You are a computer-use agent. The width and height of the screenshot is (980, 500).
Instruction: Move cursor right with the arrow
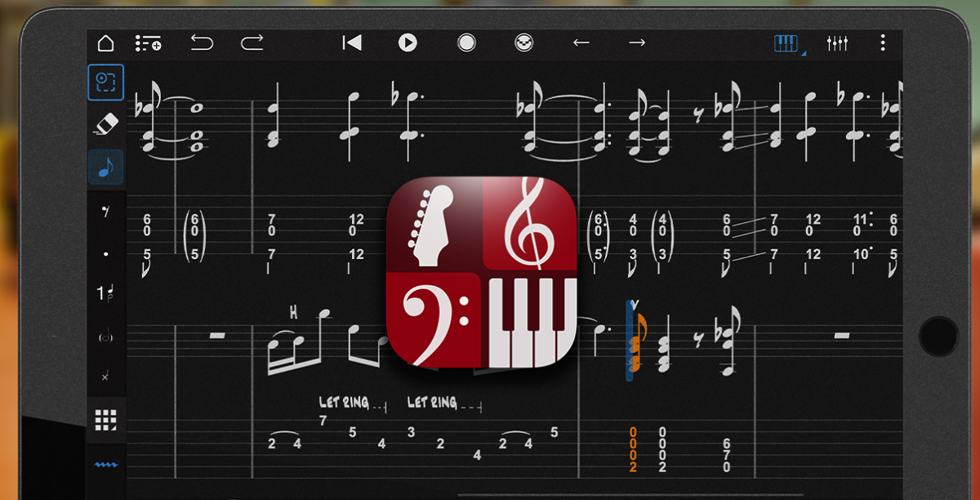[x=637, y=42]
